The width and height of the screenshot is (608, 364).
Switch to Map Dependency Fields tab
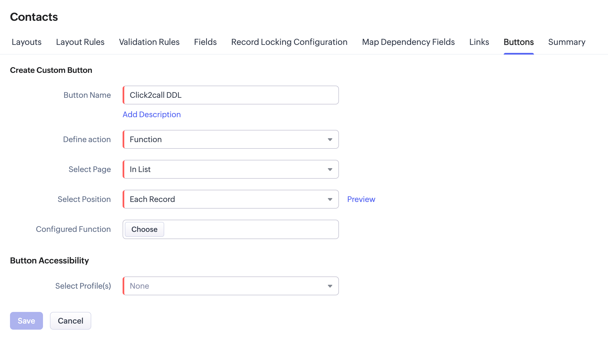pos(408,42)
